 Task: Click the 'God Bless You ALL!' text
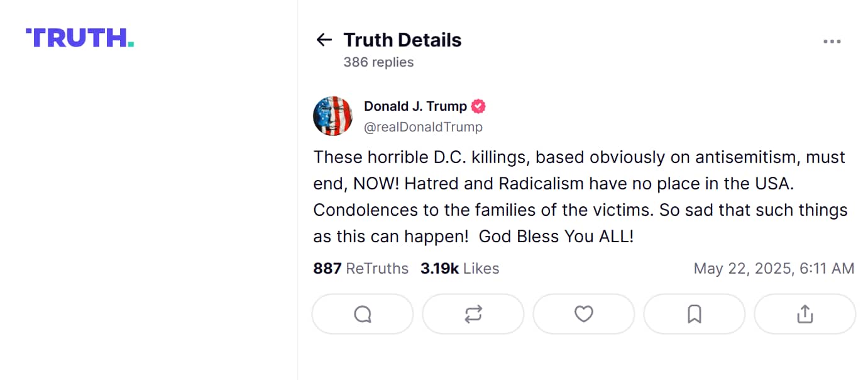(x=556, y=237)
